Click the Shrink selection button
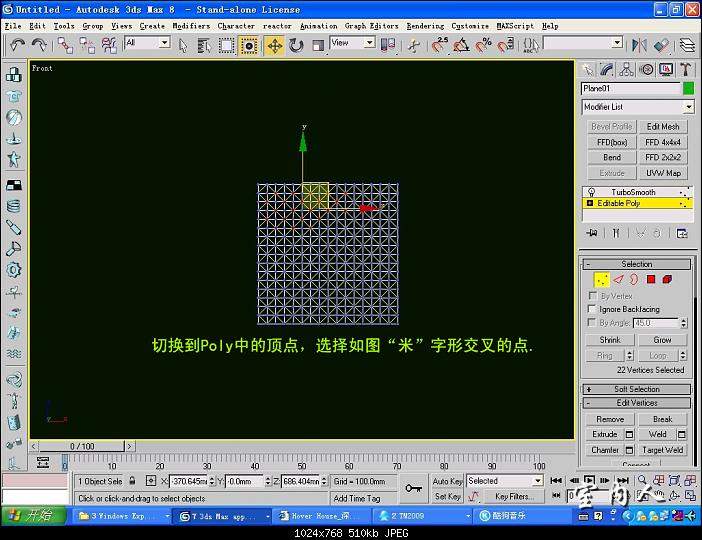The image size is (702, 540). click(x=610, y=340)
